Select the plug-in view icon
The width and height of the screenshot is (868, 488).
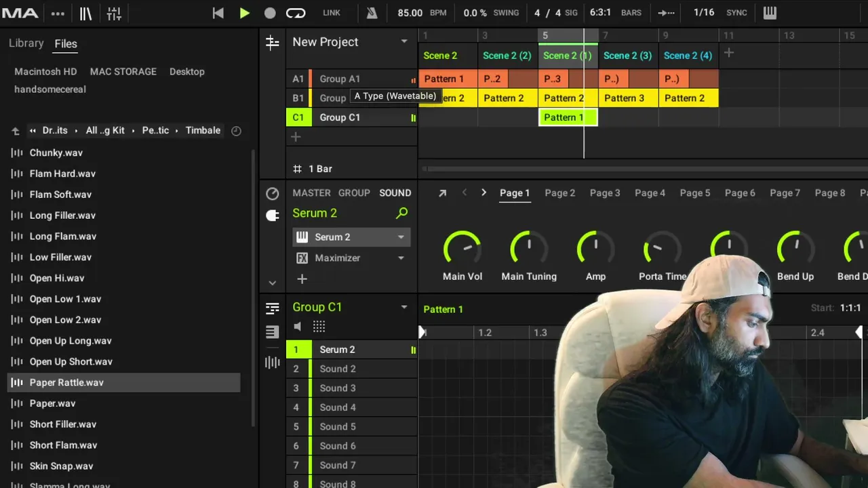273,216
